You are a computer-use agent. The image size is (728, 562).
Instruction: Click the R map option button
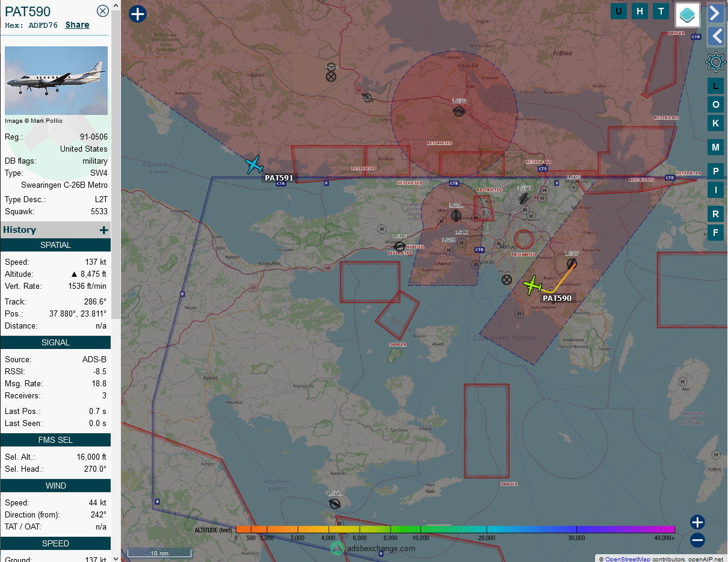click(x=715, y=214)
